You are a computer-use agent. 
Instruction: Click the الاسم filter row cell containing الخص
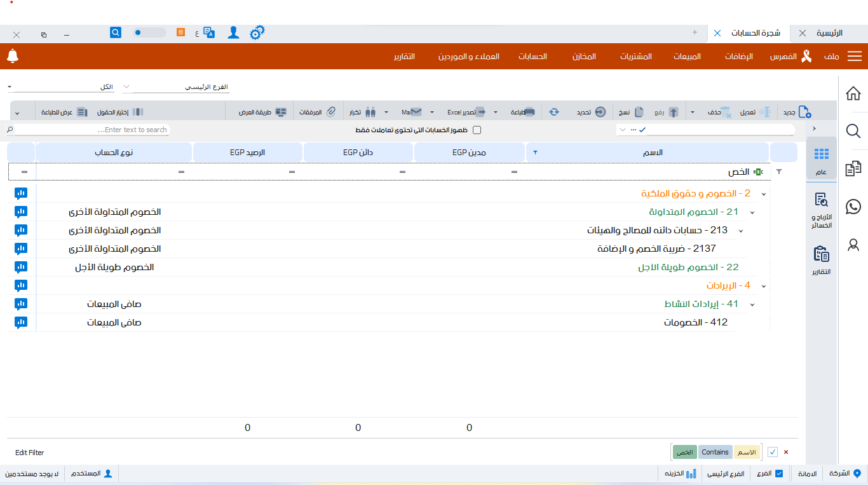pos(648,172)
